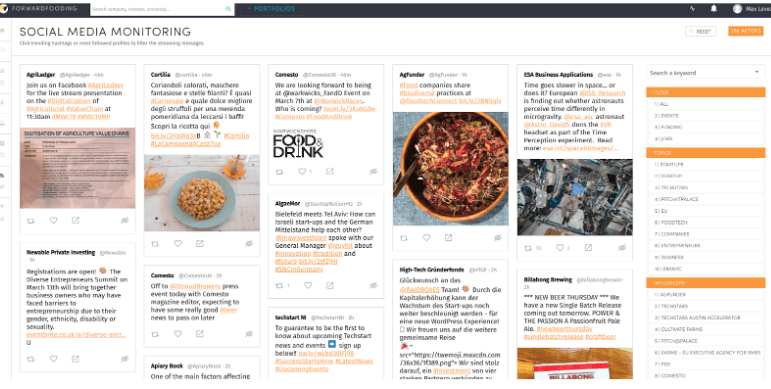The height and width of the screenshot is (389, 771).
Task: Open the ESA post externally
Action: (588, 248)
